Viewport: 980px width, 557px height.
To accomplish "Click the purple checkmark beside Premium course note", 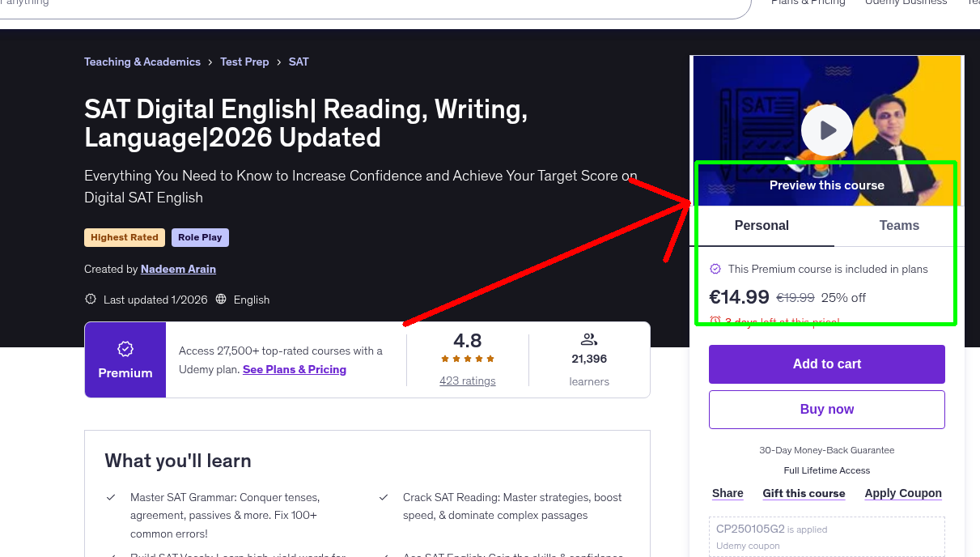I will tap(715, 269).
